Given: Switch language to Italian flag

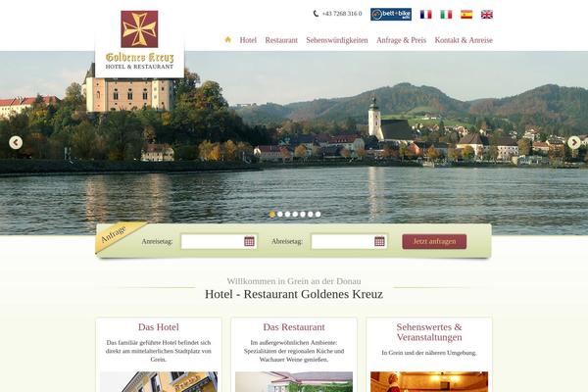Looking at the screenshot, I should (x=446, y=15).
